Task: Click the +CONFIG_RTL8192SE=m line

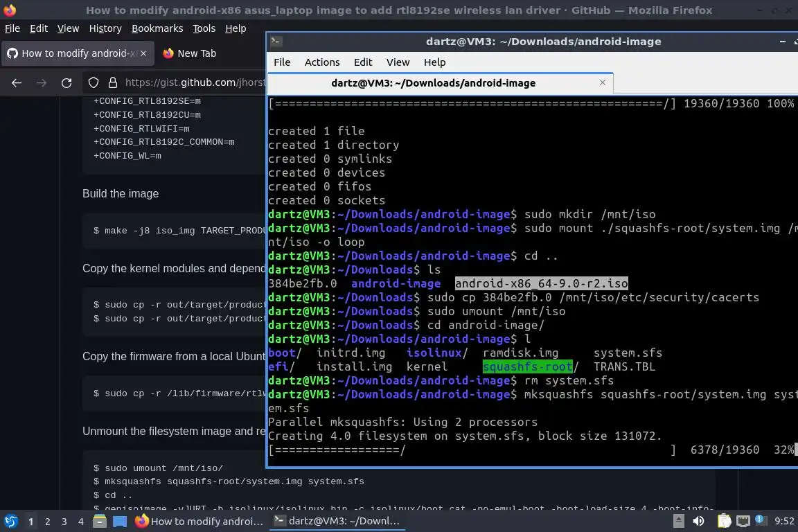Action: pyautogui.click(x=147, y=101)
